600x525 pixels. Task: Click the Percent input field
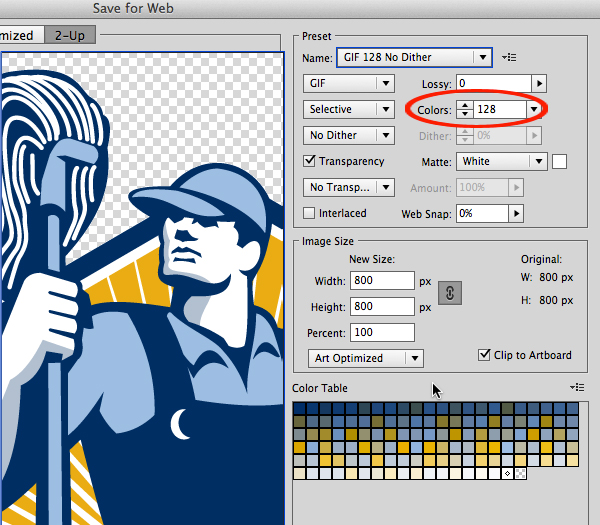(x=382, y=332)
